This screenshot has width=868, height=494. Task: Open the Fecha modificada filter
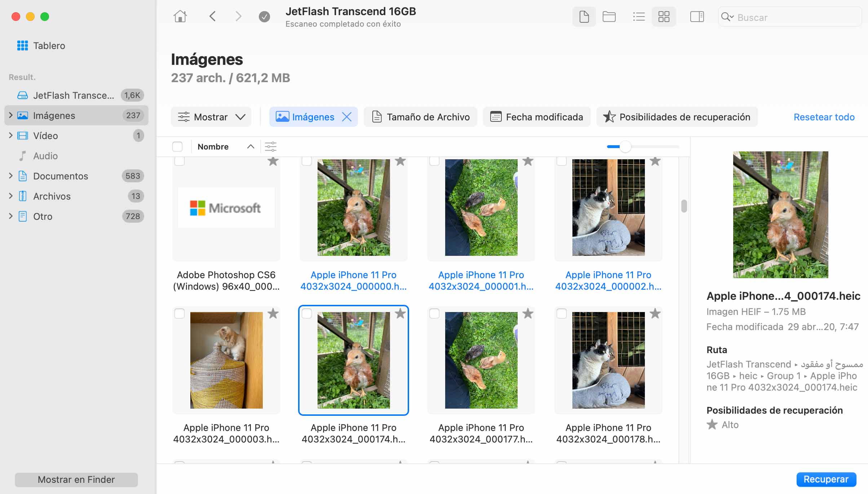[x=537, y=117]
